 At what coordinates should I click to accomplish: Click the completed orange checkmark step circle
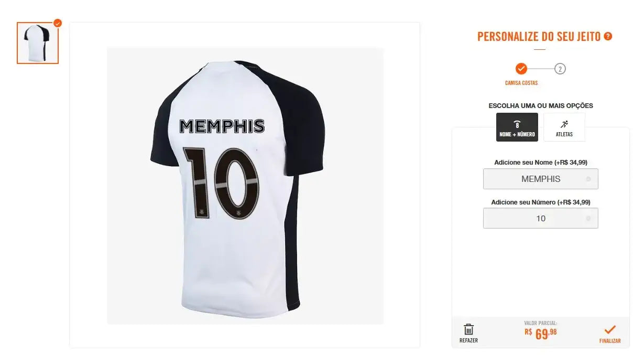521,69
